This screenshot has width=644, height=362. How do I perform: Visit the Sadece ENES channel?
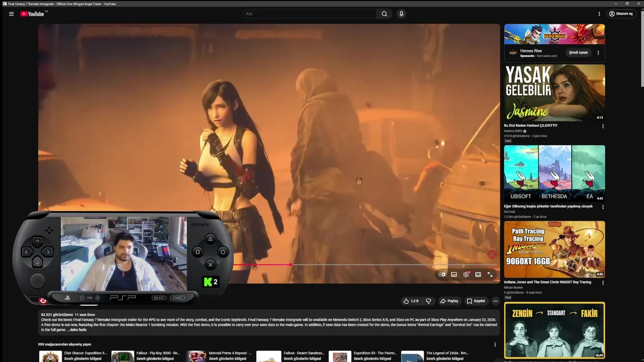pyautogui.click(x=513, y=131)
